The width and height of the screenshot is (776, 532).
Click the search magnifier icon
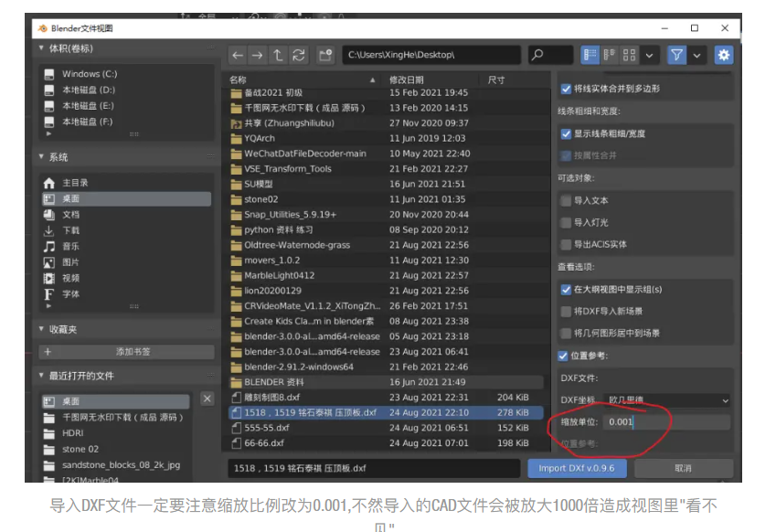[x=538, y=55]
